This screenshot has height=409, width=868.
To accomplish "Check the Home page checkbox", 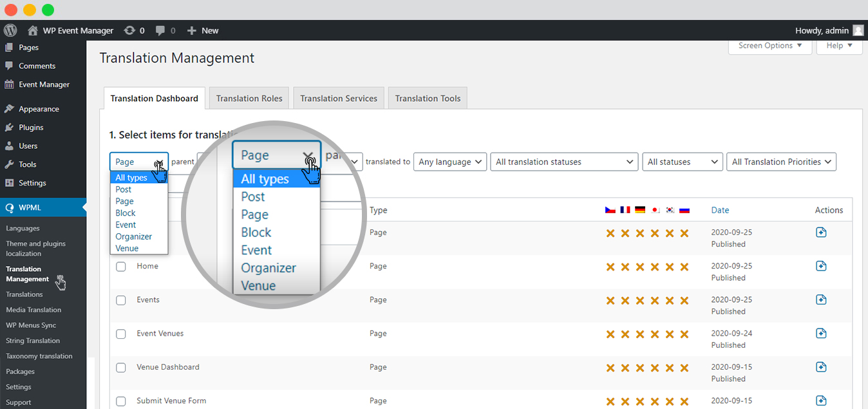I will [121, 267].
